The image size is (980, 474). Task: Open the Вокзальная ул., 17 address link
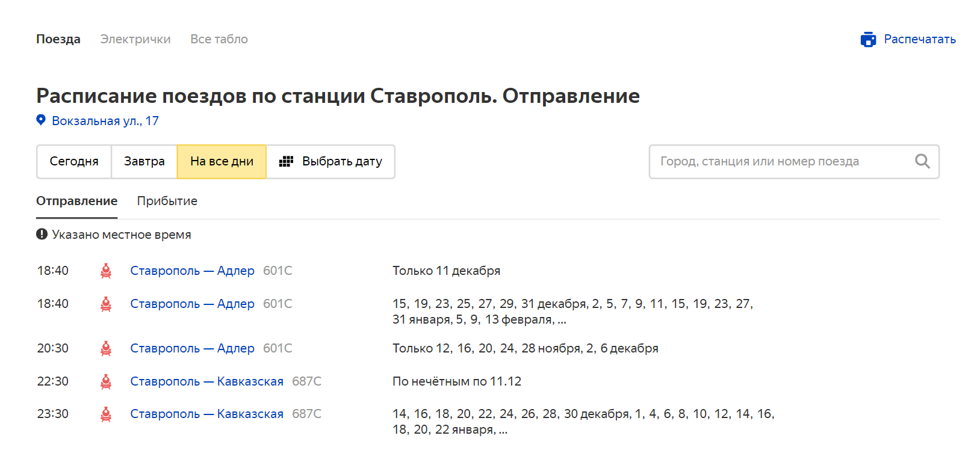click(105, 121)
